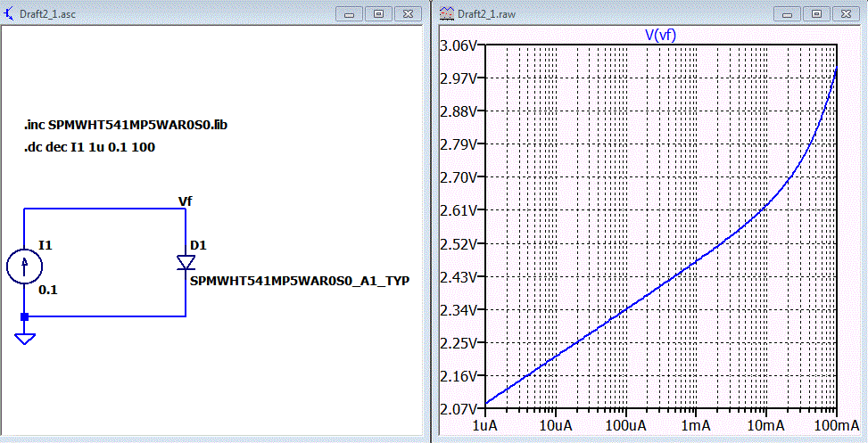Click the 2.34V y-axis label
Image resolution: width=868 pixels, height=443 pixels.
pos(457,310)
